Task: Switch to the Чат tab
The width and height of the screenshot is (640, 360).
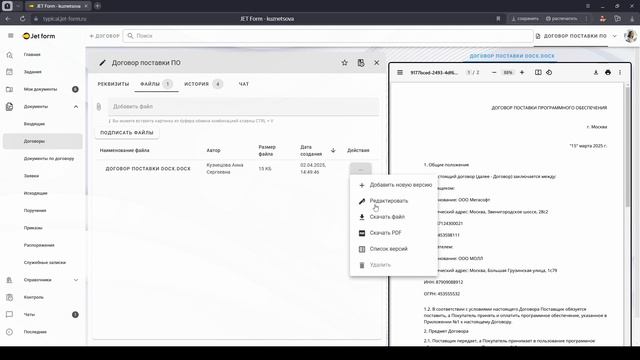Action: coord(244,84)
